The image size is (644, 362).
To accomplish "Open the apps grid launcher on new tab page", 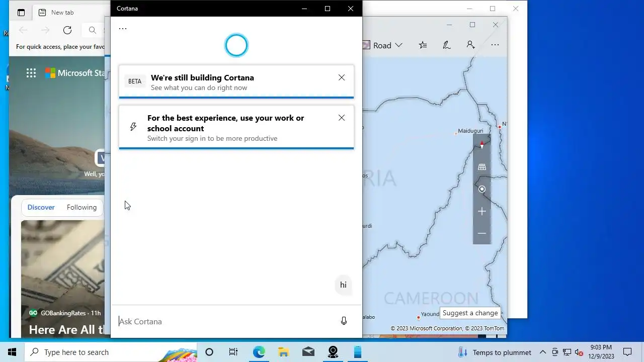I will pyautogui.click(x=31, y=73).
